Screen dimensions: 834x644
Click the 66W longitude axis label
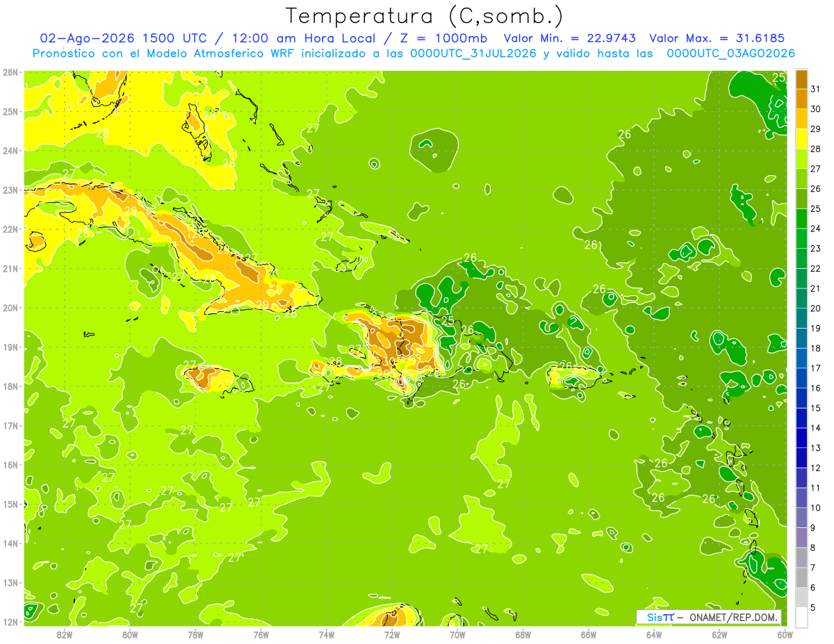tap(589, 634)
